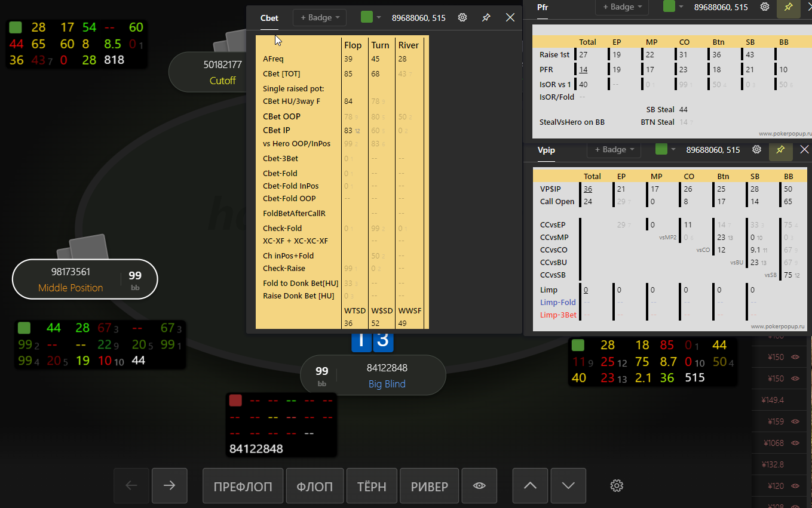This screenshot has width=812, height=508.
Task: Click the CCvsBU row label
Action: tap(553, 263)
